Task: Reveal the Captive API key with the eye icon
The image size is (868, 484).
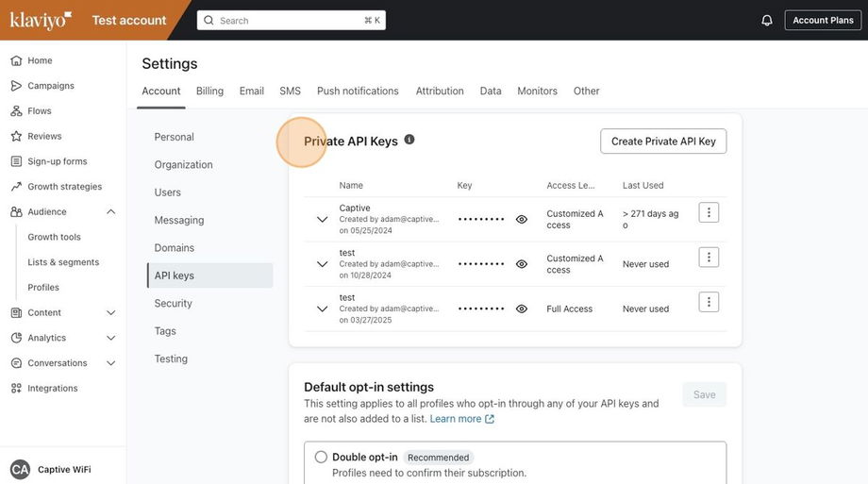Action: point(522,219)
